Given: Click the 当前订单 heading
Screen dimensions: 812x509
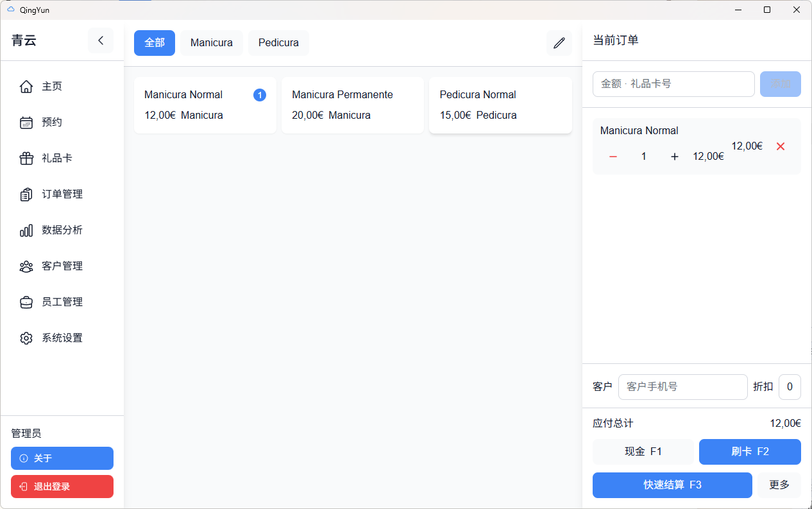Looking at the screenshot, I should [x=616, y=40].
